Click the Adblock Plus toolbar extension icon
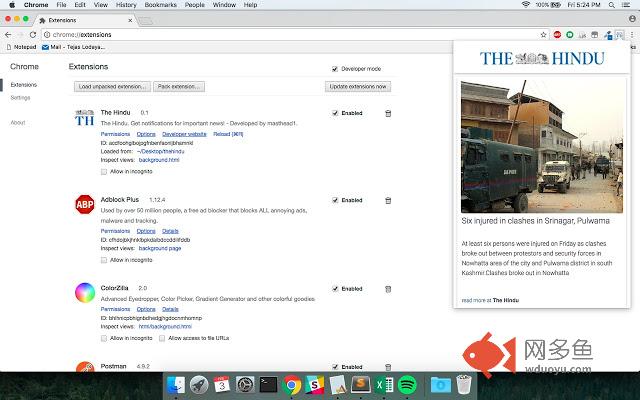The height and width of the screenshot is (400, 640). click(557, 34)
